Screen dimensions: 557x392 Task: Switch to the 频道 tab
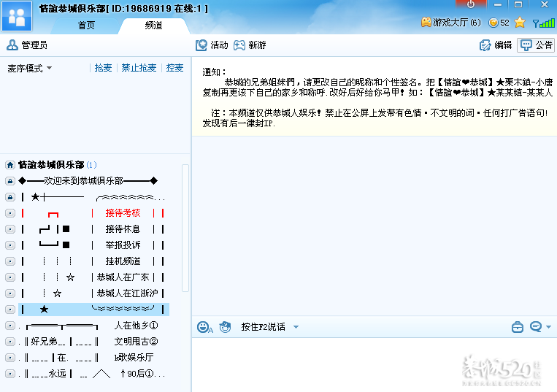153,25
